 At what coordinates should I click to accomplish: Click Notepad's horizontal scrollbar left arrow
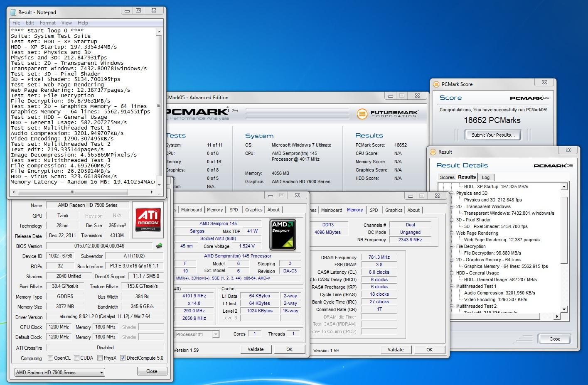[14, 192]
